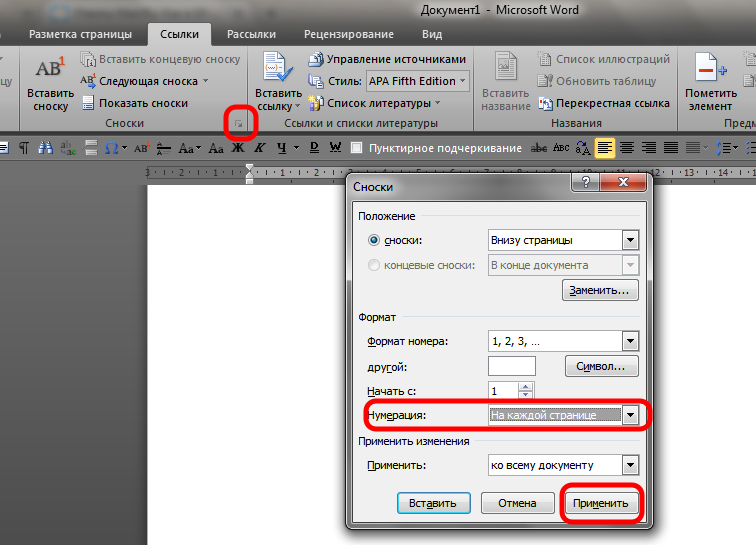Open the Рецензирование tab

coord(349,34)
